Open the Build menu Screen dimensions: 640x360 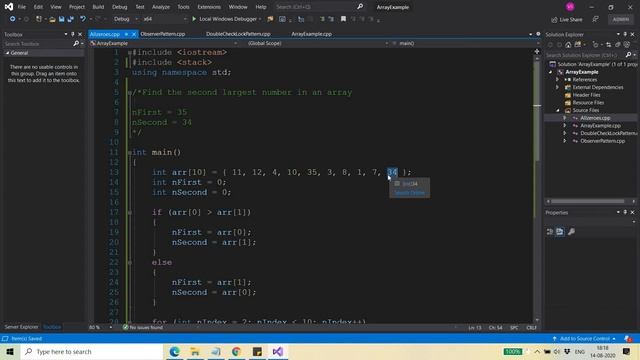98,7
